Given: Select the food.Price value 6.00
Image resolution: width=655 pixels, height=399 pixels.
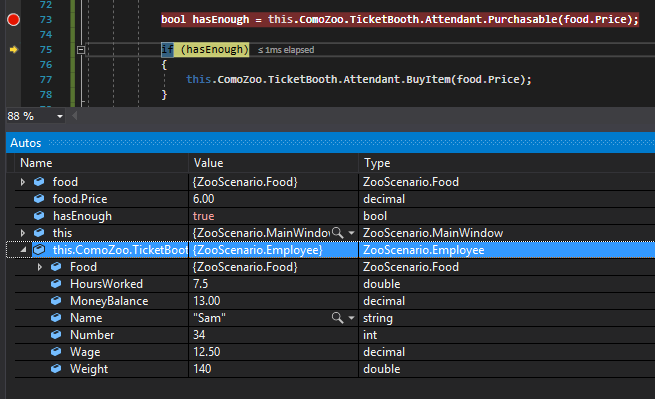Looking at the screenshot, I should (203, 199).
